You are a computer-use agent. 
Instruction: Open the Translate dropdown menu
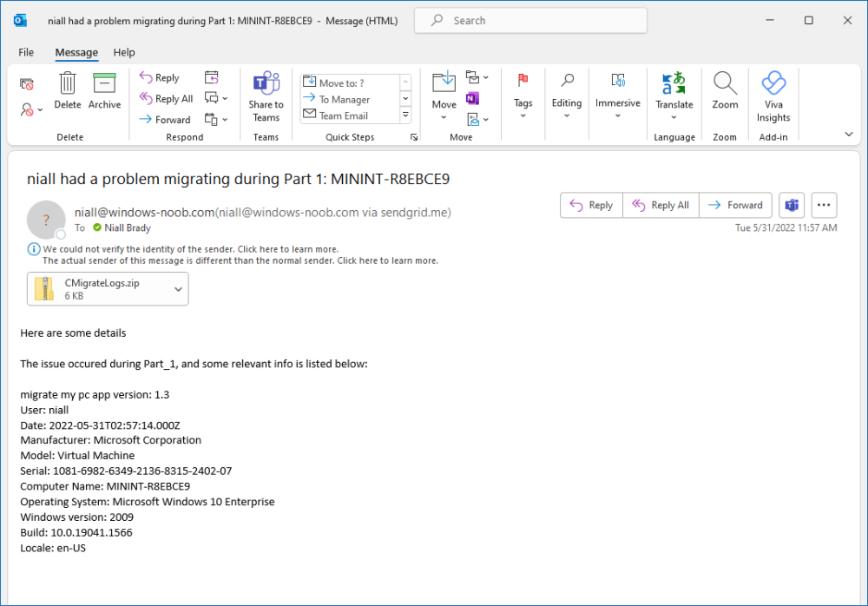[x=674, y=116]
